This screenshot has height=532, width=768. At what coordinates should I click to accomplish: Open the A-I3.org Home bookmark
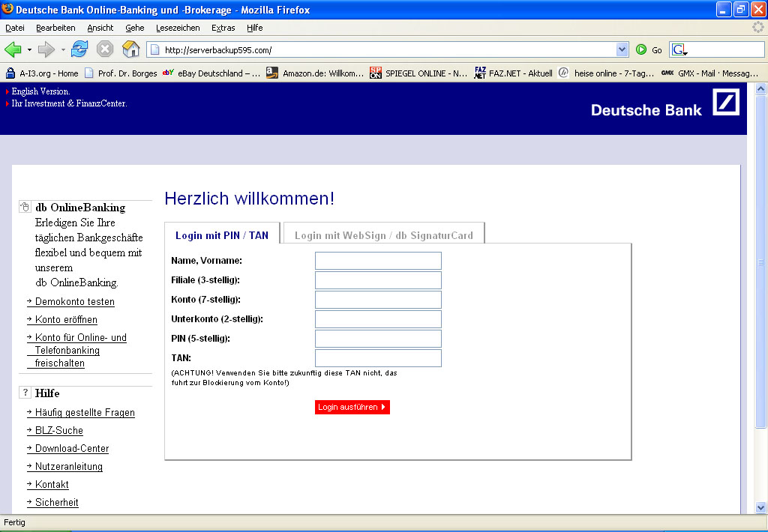[x=42, y=73]
